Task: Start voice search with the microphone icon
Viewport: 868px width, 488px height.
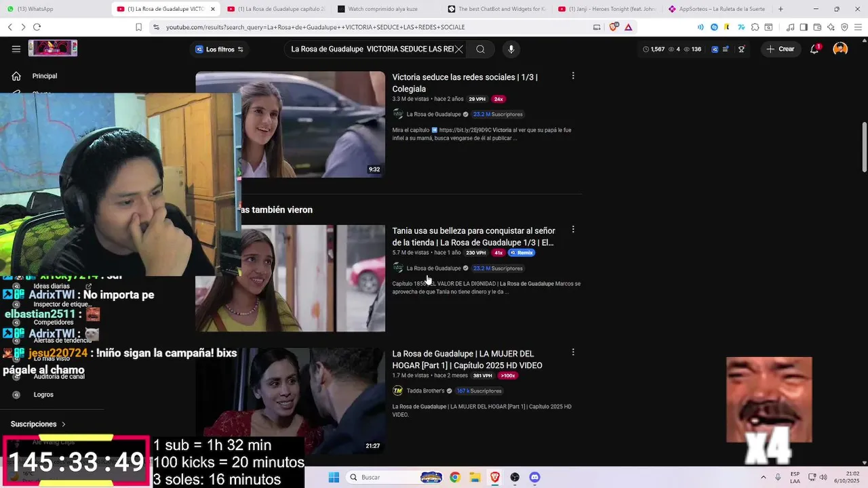Action: (511, 49)
